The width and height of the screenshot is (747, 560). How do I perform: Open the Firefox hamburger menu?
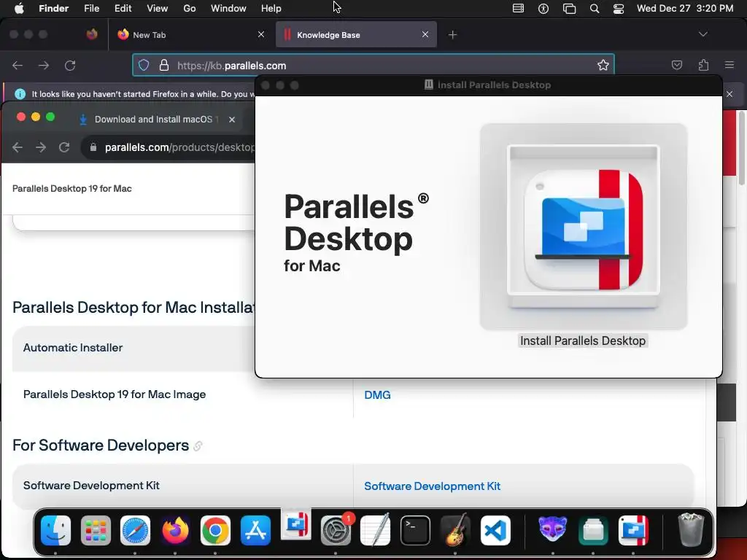point(729,65)
